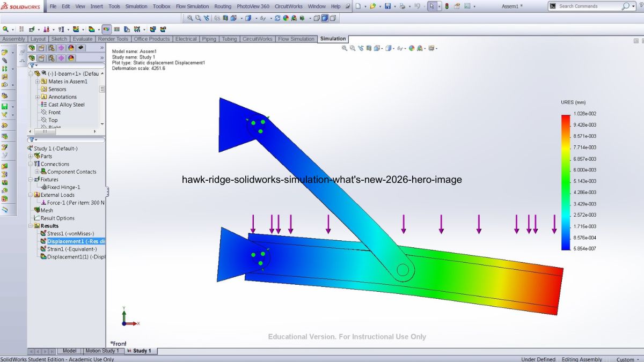Switch to the Flow Simulation ribbon tab
This screenshot has width=644, height=362.
pyautogui.click(x=296, y=39)
